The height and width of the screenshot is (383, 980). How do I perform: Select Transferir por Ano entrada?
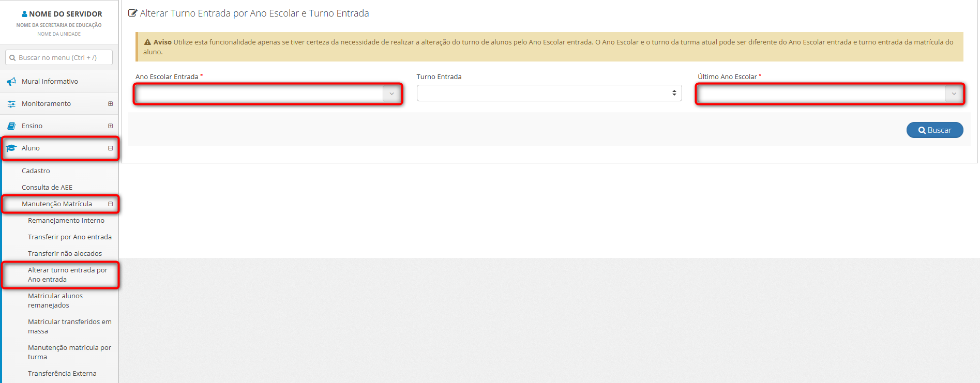click(x=70, y=237)
